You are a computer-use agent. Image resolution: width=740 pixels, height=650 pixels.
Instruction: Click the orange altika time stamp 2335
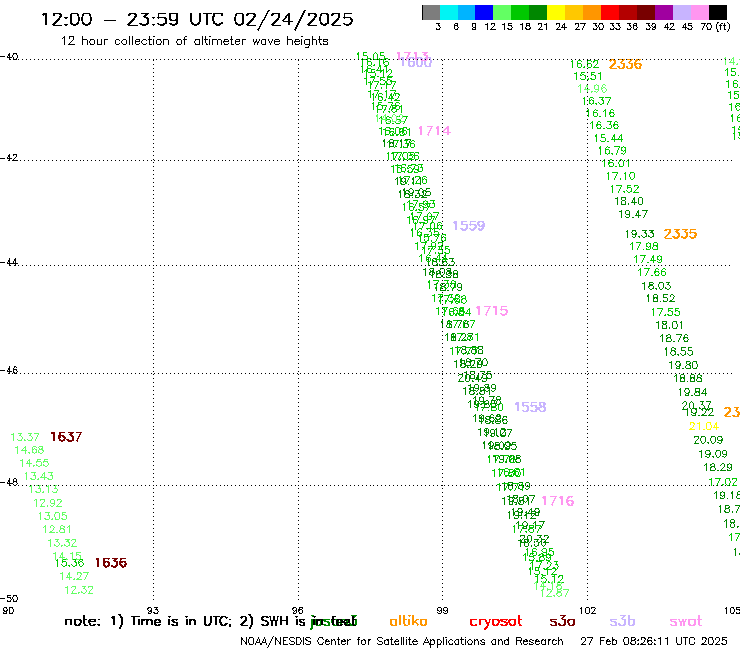coord(680,234)
